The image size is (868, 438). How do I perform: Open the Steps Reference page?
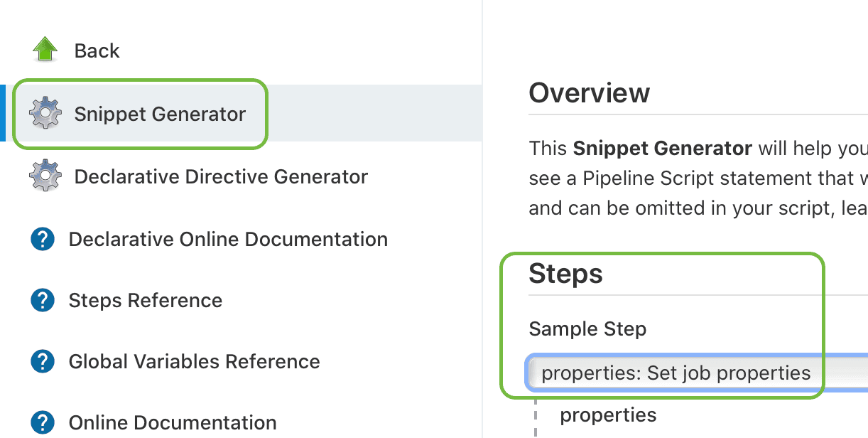(145, 300)
